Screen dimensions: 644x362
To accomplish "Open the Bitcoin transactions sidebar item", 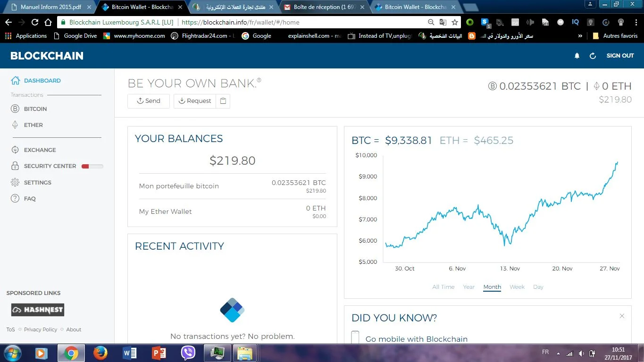I will click(35, 109).
